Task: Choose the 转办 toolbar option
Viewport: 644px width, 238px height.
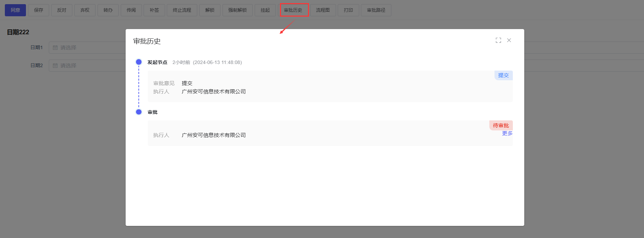Action: pos(108,10)
